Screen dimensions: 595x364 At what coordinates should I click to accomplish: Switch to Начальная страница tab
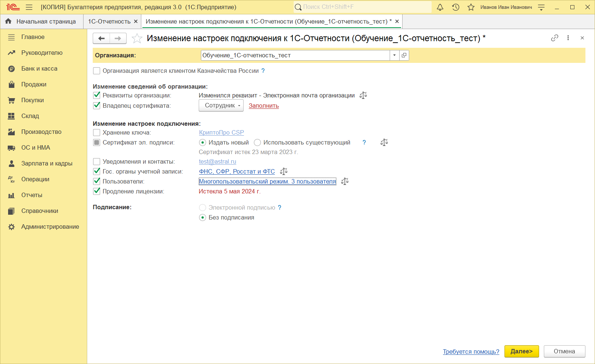tap(42, 21)
